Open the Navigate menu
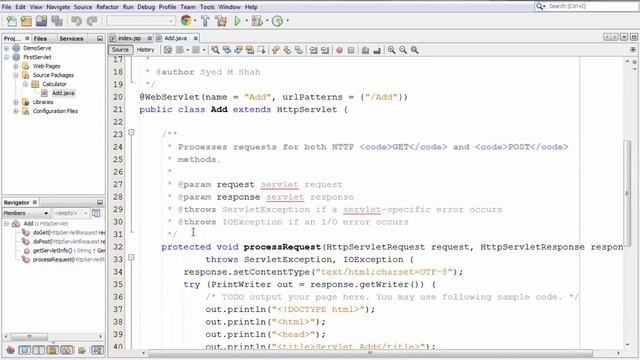 pos(58,7)
